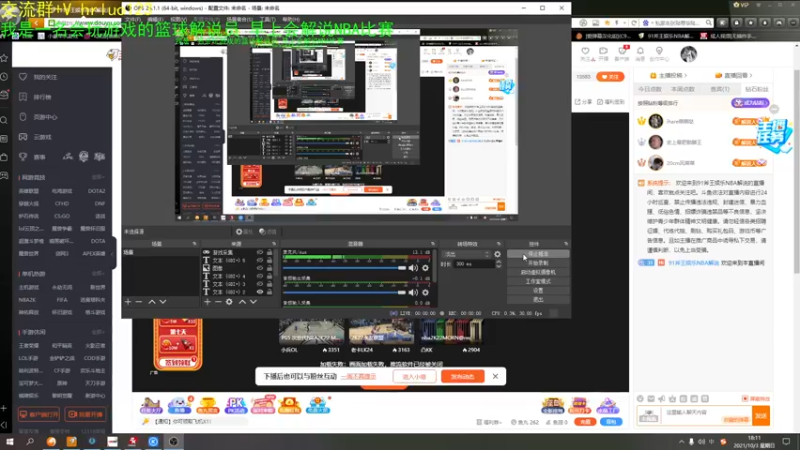The image size is (800, 450).
Task: Toggle visibility eye of 文本 (GDI+) 4 source
Action: [x=260, y=276]
